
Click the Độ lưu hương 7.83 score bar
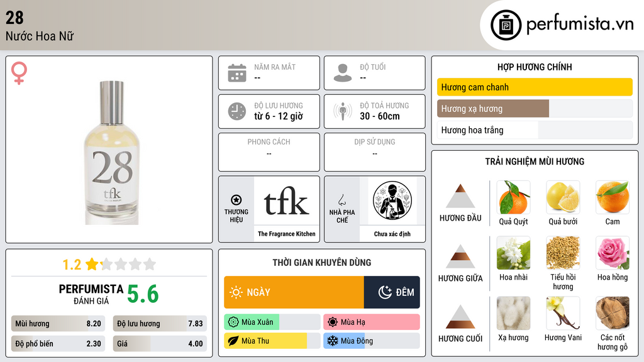point(160,324)
